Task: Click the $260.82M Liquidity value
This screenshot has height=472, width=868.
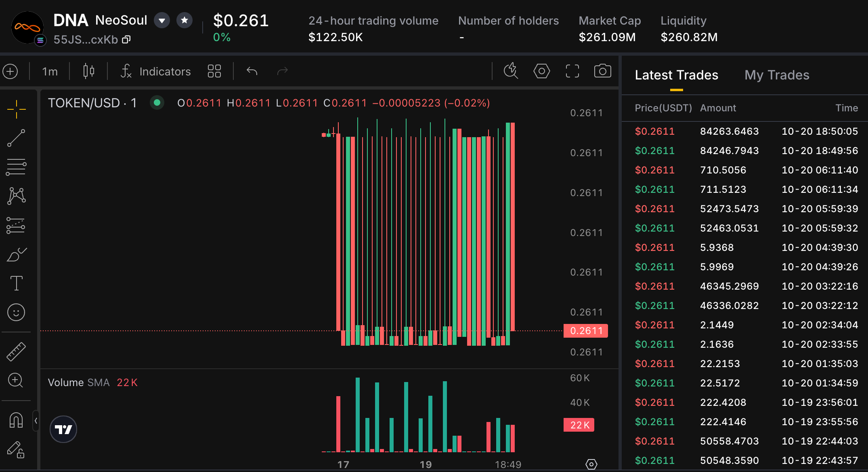Action: point(689,37)
